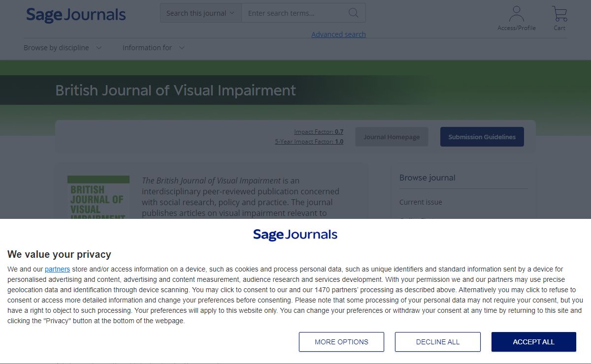
Task: Follow the partners link in the privacy notice
Action: click(57, 269)
